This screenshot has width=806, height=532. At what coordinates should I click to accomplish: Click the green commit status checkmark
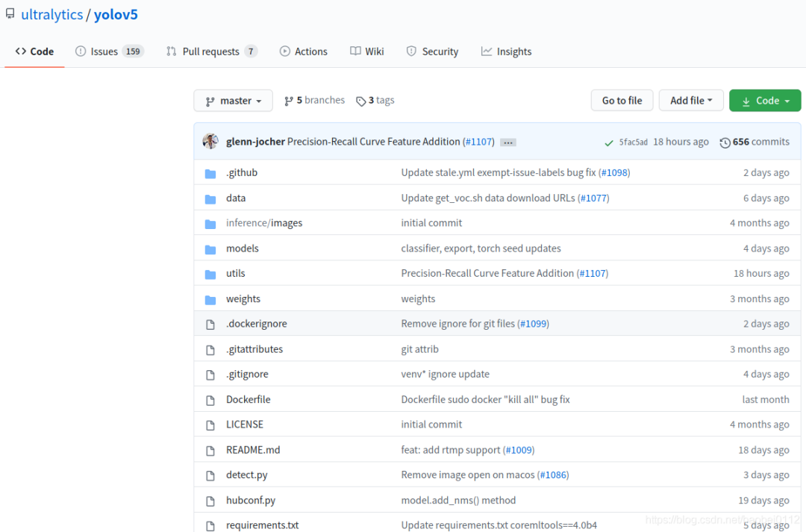[x=610, y=143]
